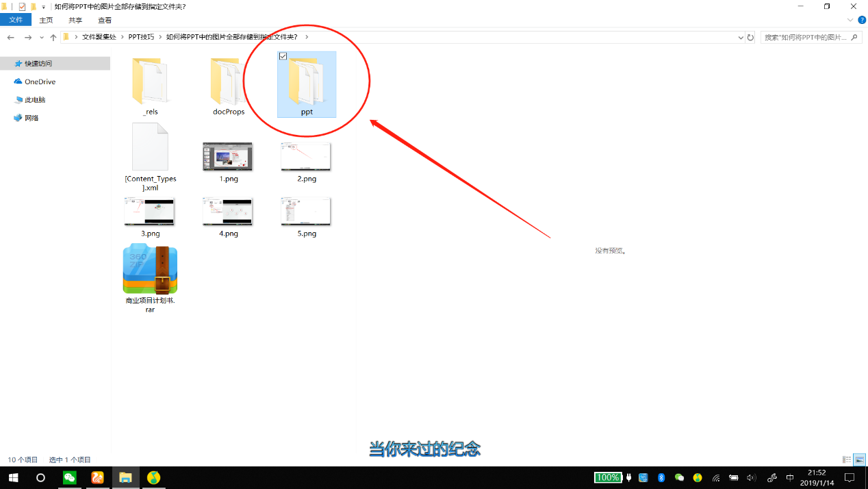
Task: Uncheck the ppt folder selection checkbox
Action: [283, 56]
